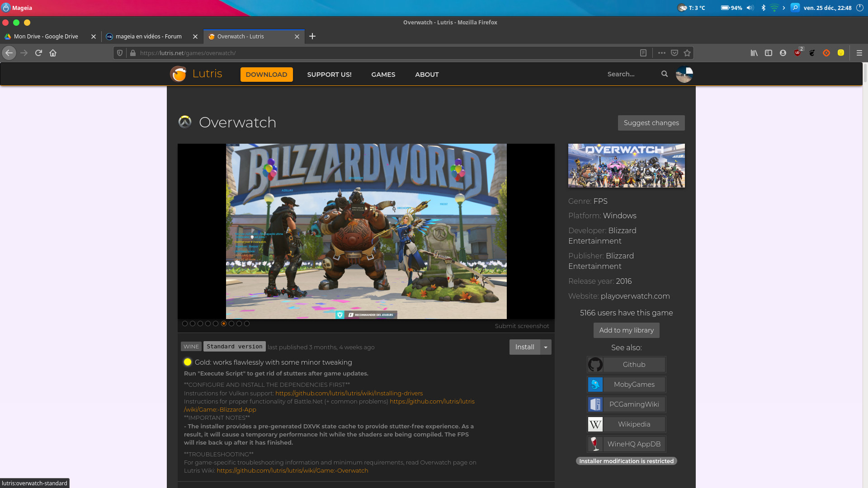Click the padlock site info icon
The width and height of the screenshot is (868, 488).
[132, 53]
